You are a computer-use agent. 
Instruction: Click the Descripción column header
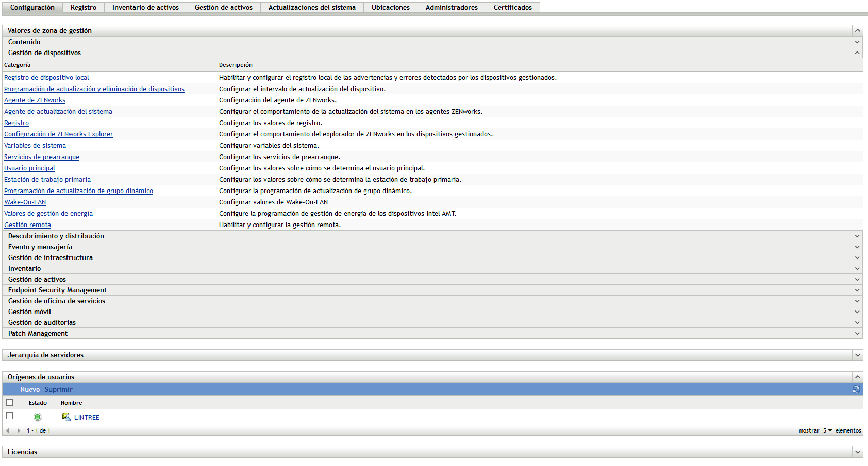236,65
